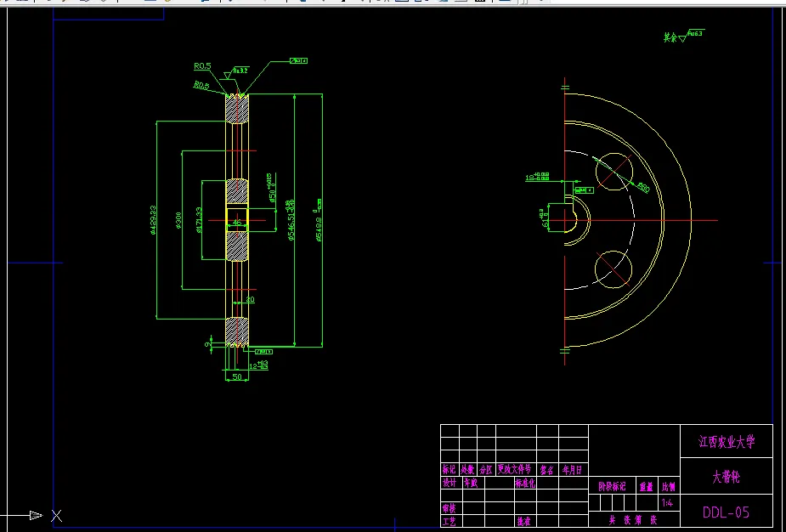
Task: Click the 分区 title block cell
Action: coord(486,470)
